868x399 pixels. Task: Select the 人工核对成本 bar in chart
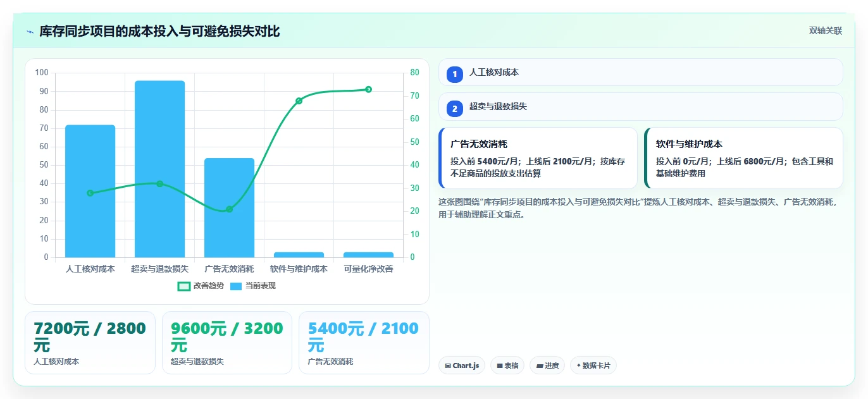90,191
